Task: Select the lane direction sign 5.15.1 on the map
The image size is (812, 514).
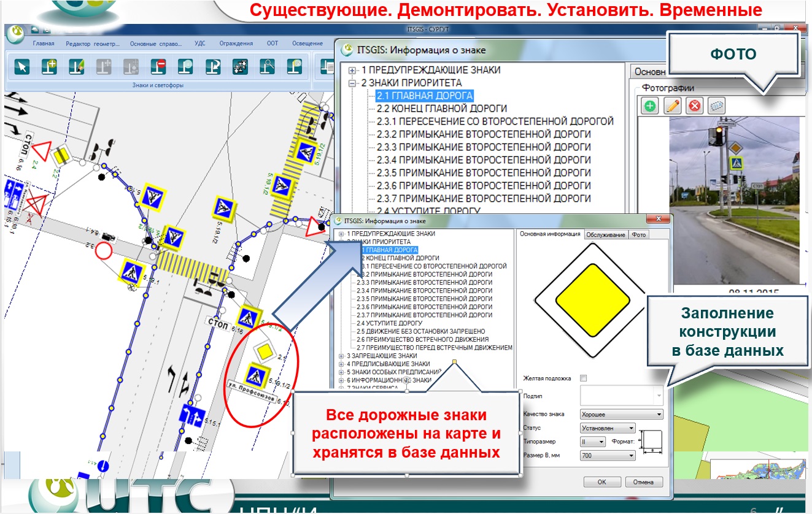Action: (192, 415)
